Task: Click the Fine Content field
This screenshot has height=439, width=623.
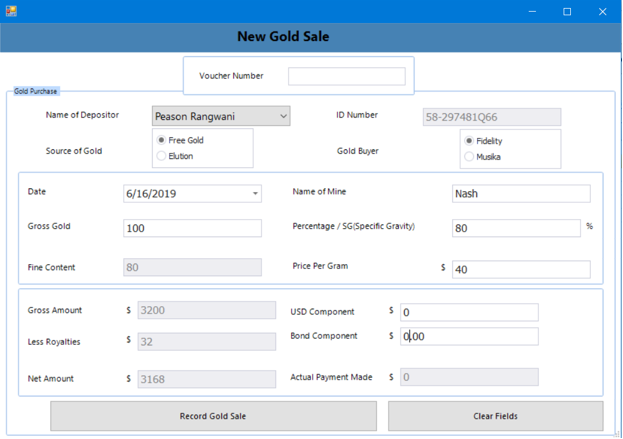Action: 192,267
